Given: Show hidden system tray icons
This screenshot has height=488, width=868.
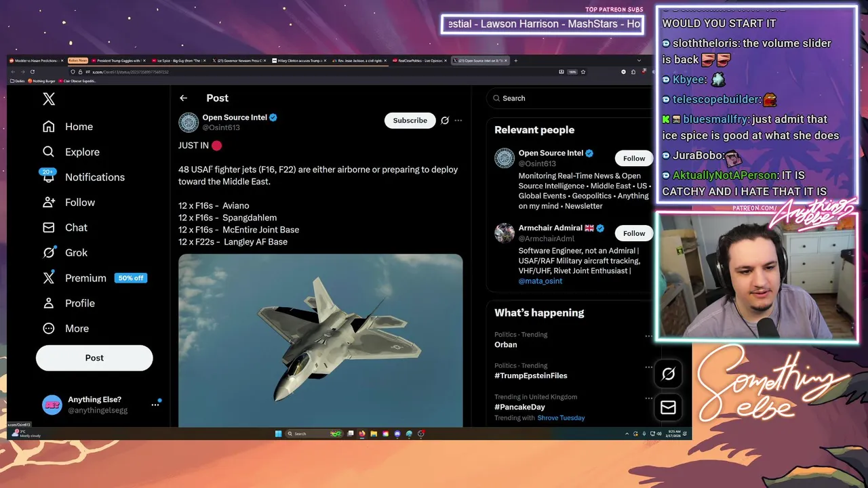Looking at the screenshot, I should [627, 434].
